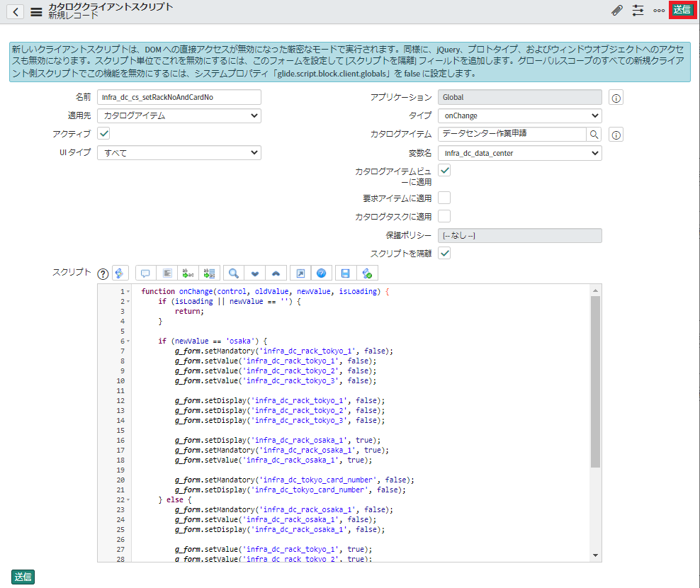Image resolution: width=700 pixels, height=588 pixels.
Task: Show info for the アプリケーション field
Action: tap(616, 98)
